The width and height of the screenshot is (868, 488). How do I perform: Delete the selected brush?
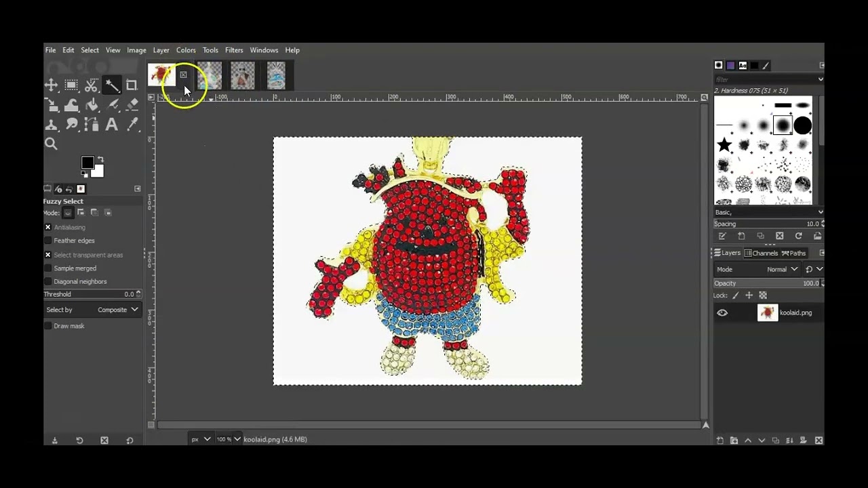coord(779,236)
